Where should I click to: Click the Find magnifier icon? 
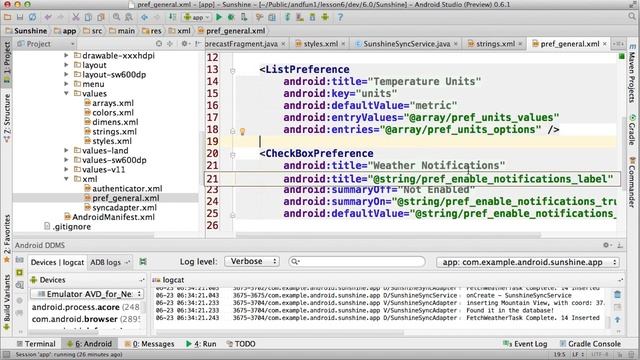pyautogui.click(x=116, y=17)
